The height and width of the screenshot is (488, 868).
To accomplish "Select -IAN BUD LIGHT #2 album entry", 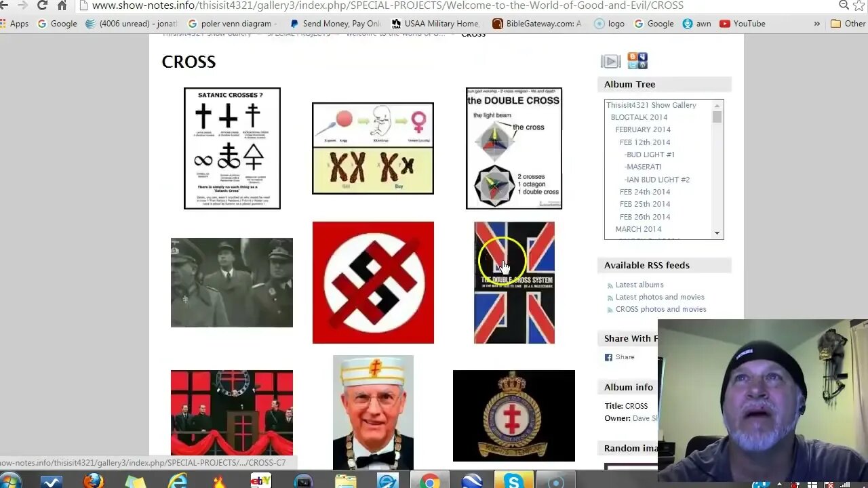I will point(657,180).
